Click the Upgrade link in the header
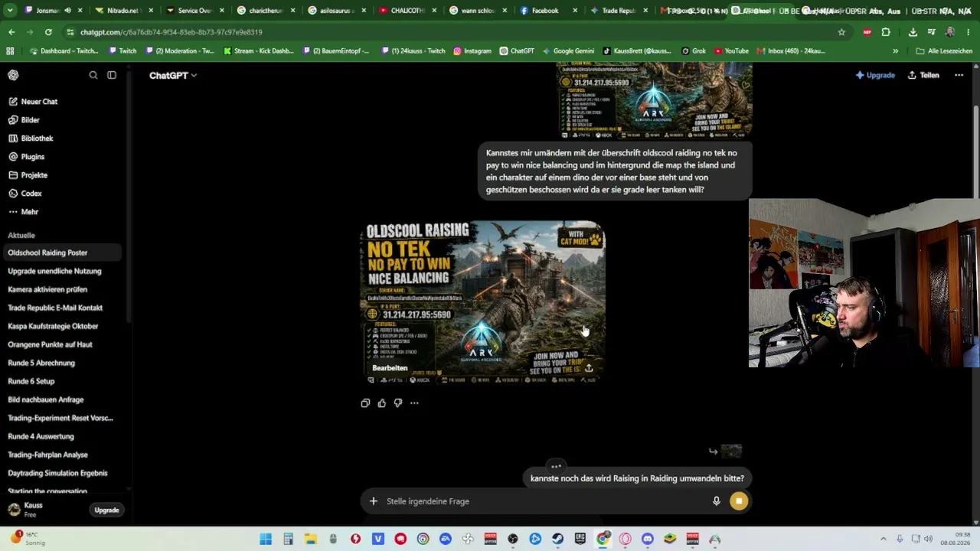Image resolution: width=980 pixels, height=551 pixels. [x=875, y=75]
